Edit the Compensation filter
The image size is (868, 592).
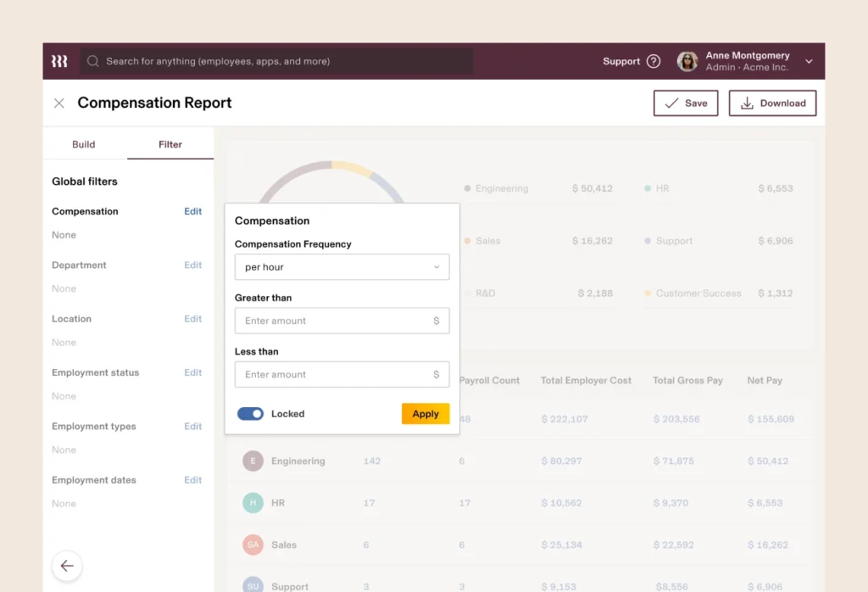pos(192,211)
